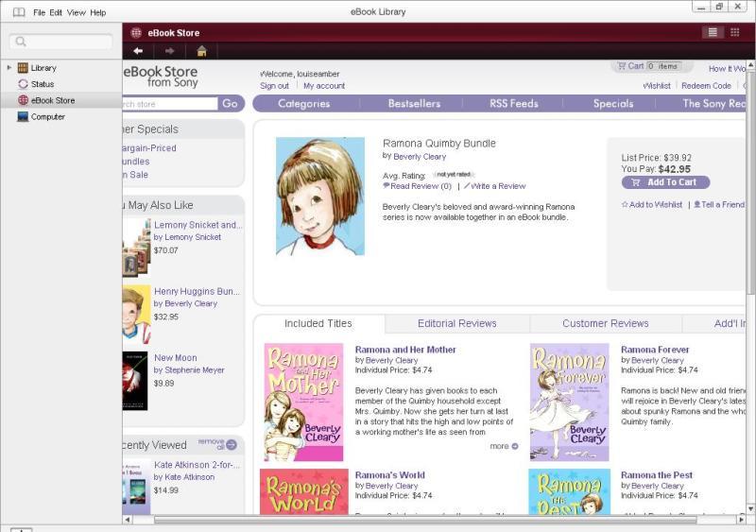Click the horizontal scrollbar right arrow
This screenshot has width=756, height=532.
click(x=741, y=520)
